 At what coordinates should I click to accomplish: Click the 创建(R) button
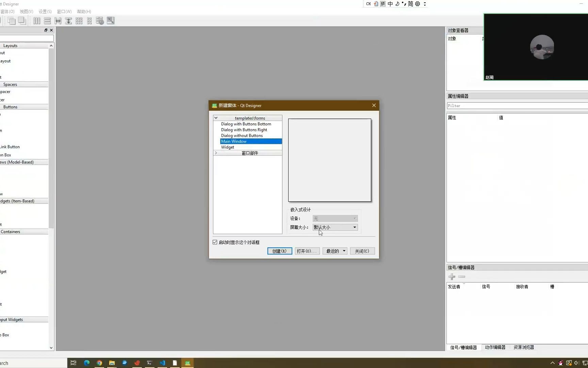[280, 251]
